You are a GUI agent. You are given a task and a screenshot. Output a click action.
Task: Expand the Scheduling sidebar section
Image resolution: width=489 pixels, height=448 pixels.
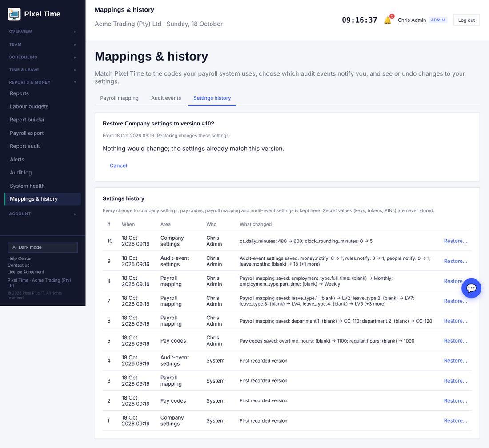(43, 57)
